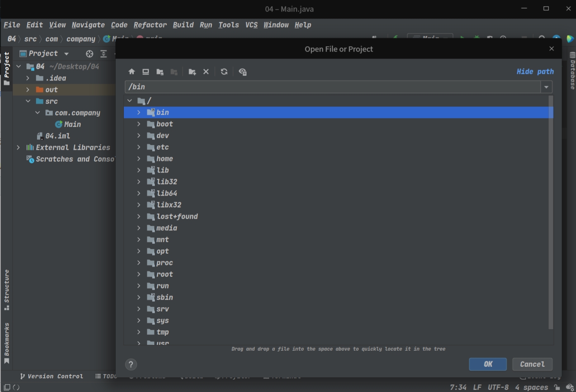Collapse the root / folder node
The image size is (576, 392).
click(130, 101)
